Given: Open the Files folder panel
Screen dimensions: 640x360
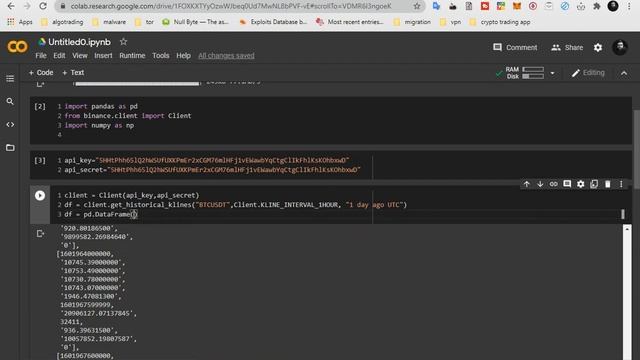Looking at the screenshot, I should click(x=10, y=147).
